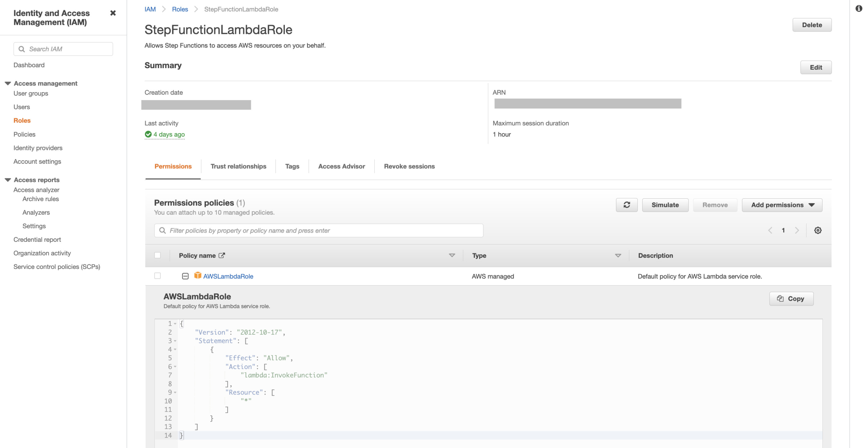The height and width of the screenshot is (448, 868).
Task: Collapse the Access reports section
Action: (x=8, y=180)
